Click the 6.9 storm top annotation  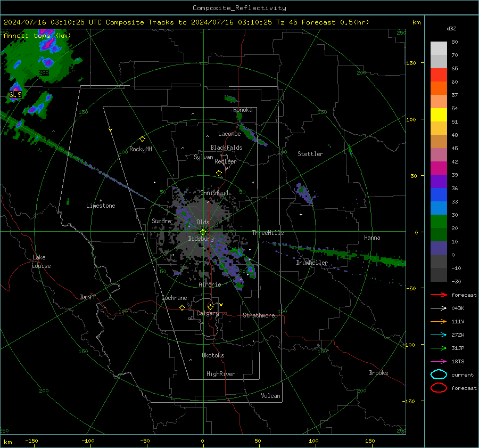[x=15, y=94]
